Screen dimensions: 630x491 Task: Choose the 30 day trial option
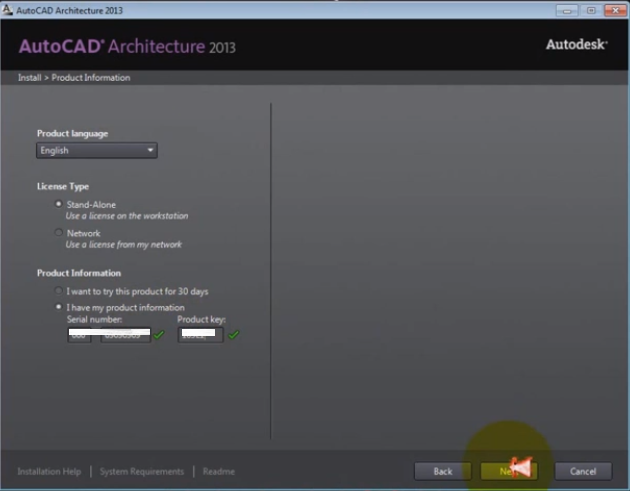pos(59,291)
